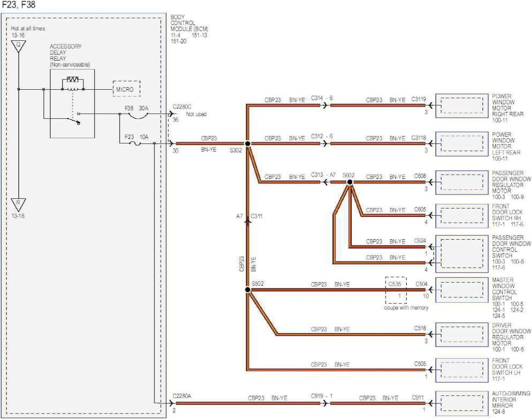Select the dashed C535 connector box
Screen dimensions: 532x419
click(x=396, y=290)
